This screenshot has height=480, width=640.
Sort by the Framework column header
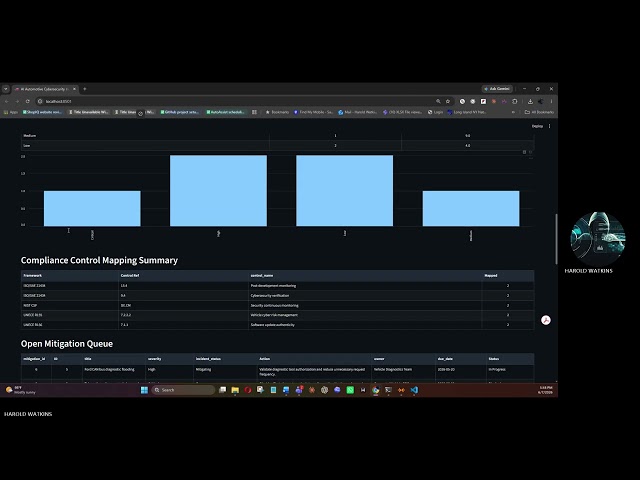(69, 276)
